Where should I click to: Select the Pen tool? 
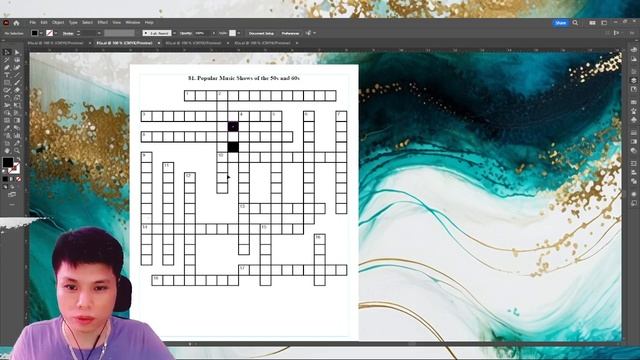pos(7,67)
